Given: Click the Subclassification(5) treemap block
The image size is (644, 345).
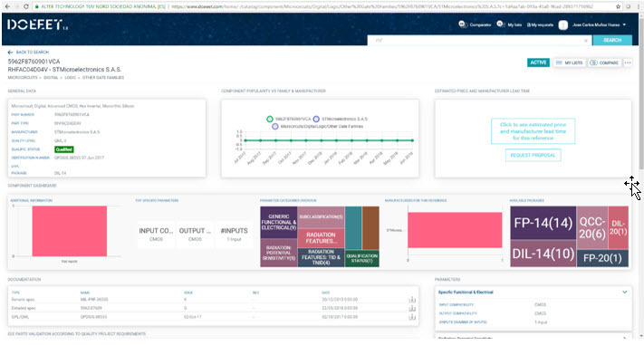Looking at the screenshot, I should point(321,216).
